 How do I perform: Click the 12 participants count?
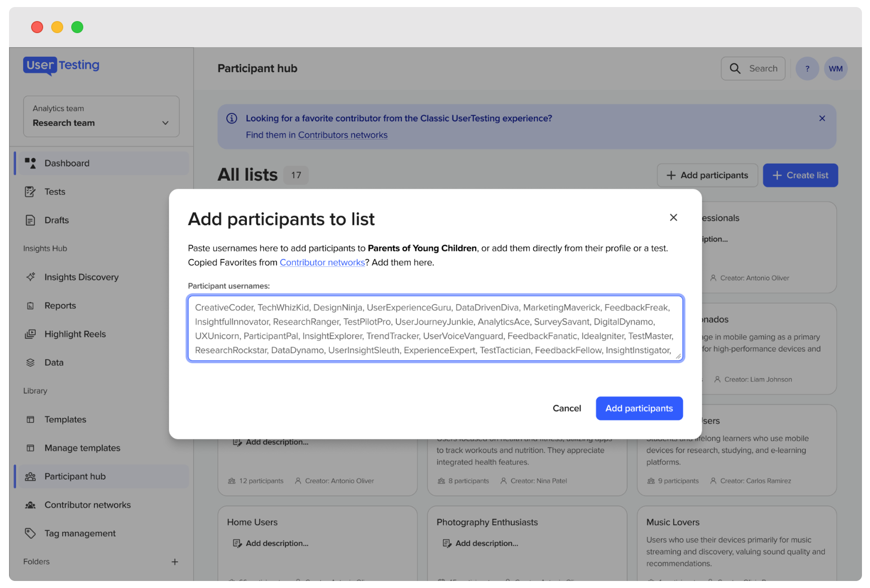pos(256,481)
